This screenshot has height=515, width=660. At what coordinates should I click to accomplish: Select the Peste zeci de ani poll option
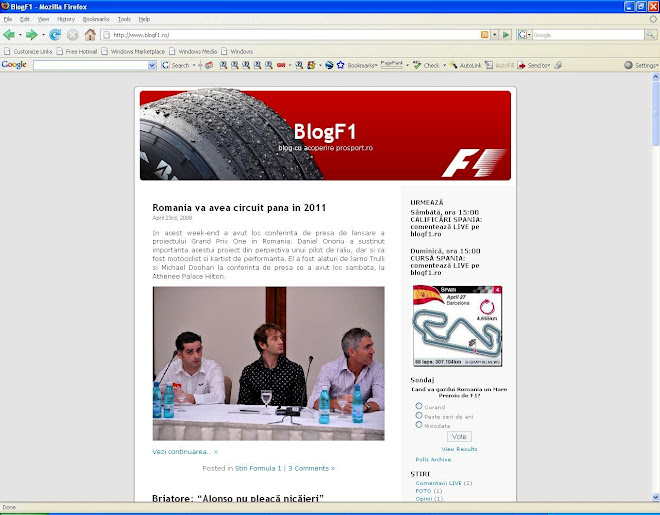pyautogui.click(x=419, y=416)
